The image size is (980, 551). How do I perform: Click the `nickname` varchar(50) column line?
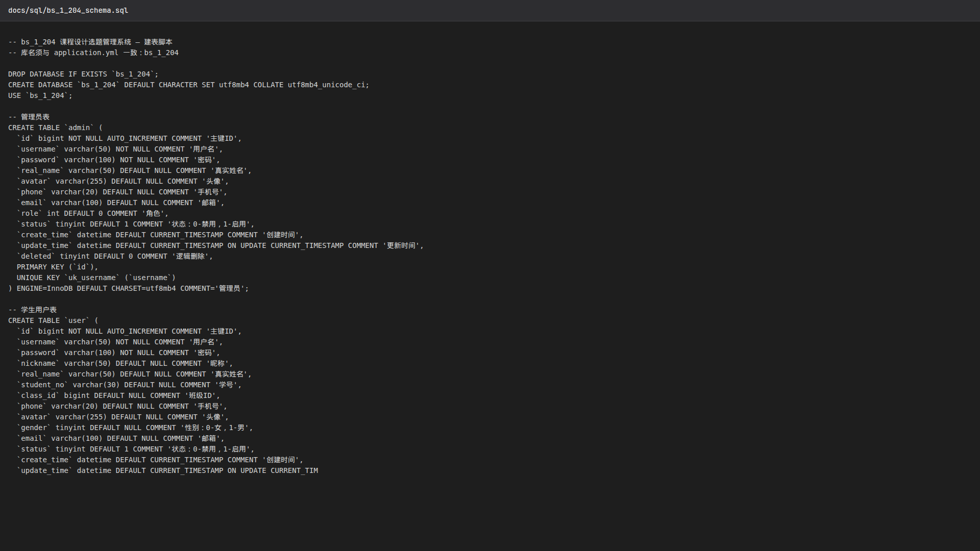125,363
